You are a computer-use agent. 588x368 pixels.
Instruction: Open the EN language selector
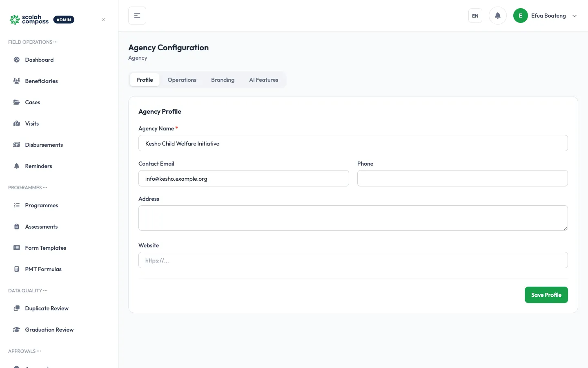pyautogui.click(x=475, y=16)
